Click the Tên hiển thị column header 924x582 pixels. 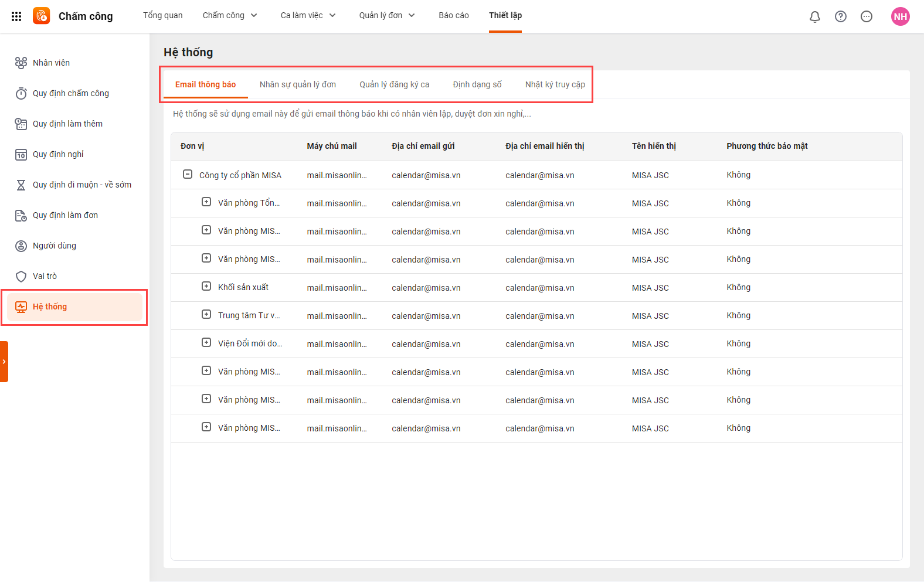click(x=654, y=146)
